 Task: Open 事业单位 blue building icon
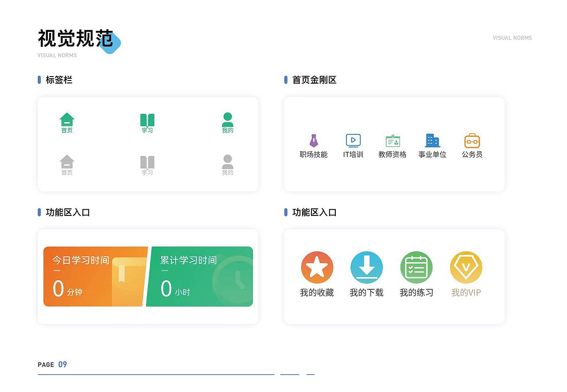tap(432, 141)
